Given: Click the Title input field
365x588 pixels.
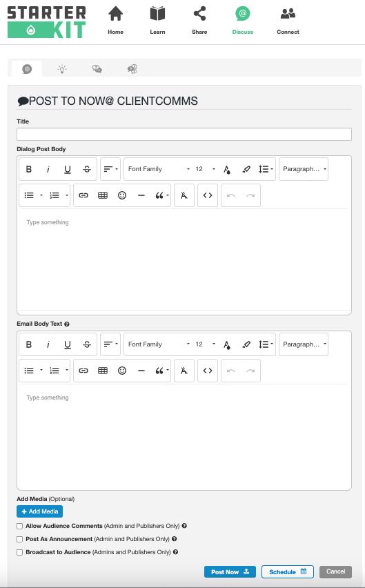Looking at the screenshot, I should click(x=184, y=135).
